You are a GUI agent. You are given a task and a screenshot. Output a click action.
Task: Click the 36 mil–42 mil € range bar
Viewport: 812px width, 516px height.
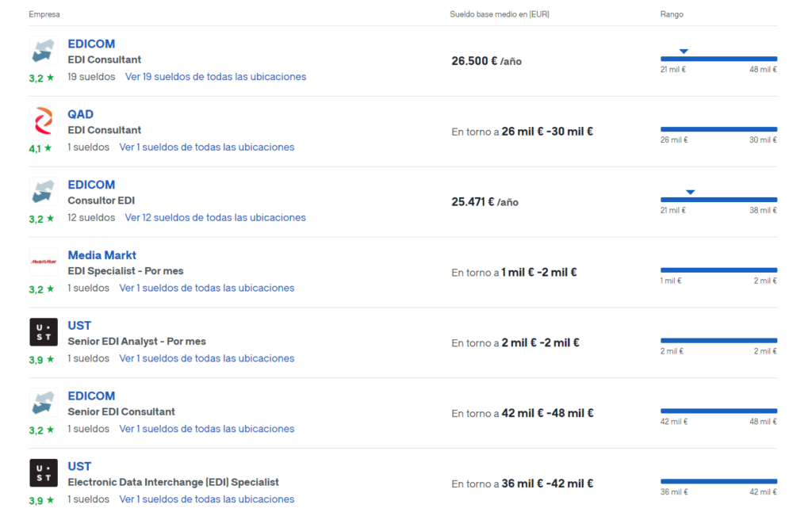pyautogui.click(x=718, y=481)
